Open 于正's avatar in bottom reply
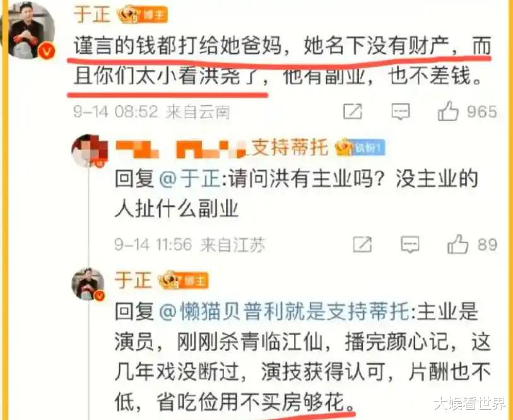Screen dimensions: 513x420 [88, 284]
